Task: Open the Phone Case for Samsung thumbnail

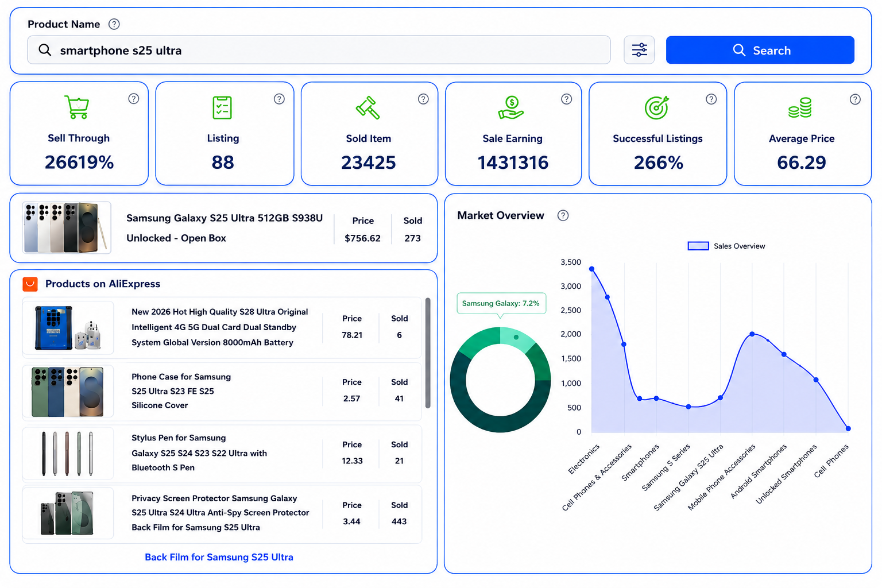Action: click(x=68, y=392)
